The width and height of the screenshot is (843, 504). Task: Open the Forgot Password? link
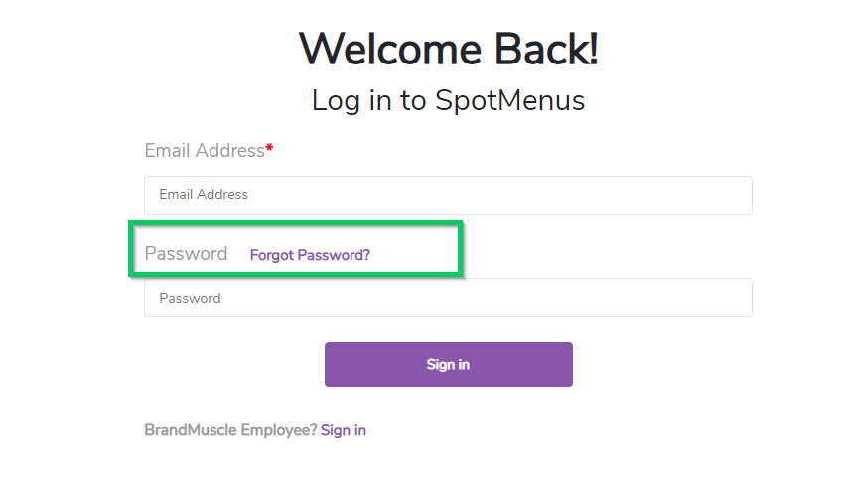coord(310,255)
